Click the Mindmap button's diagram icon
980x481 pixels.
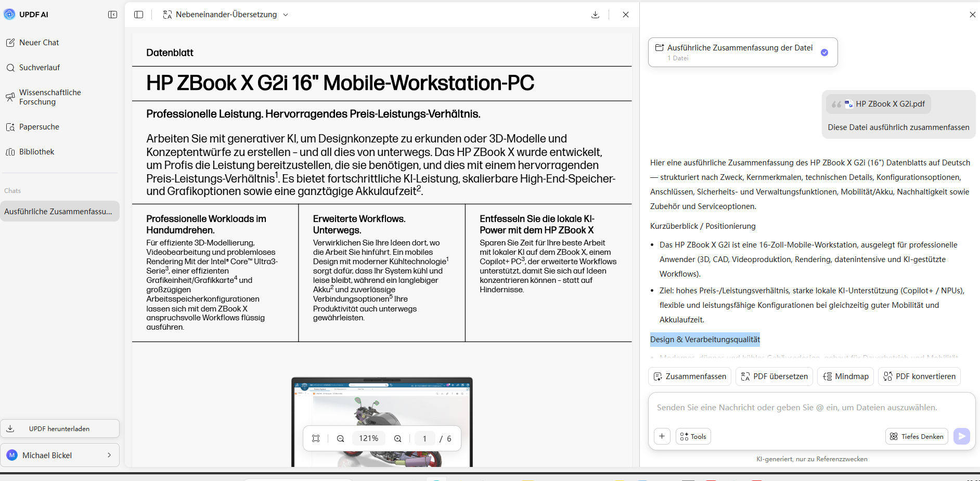[828, 376]
